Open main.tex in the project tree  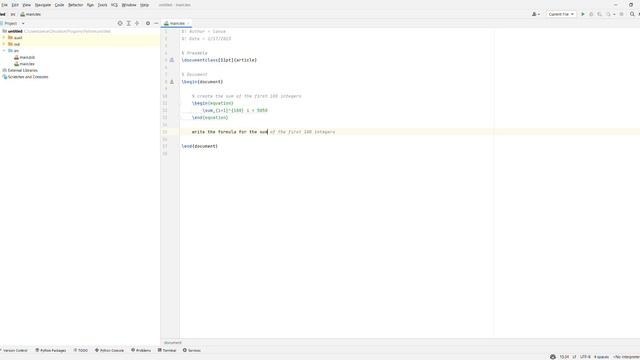[x=24, y=64]
